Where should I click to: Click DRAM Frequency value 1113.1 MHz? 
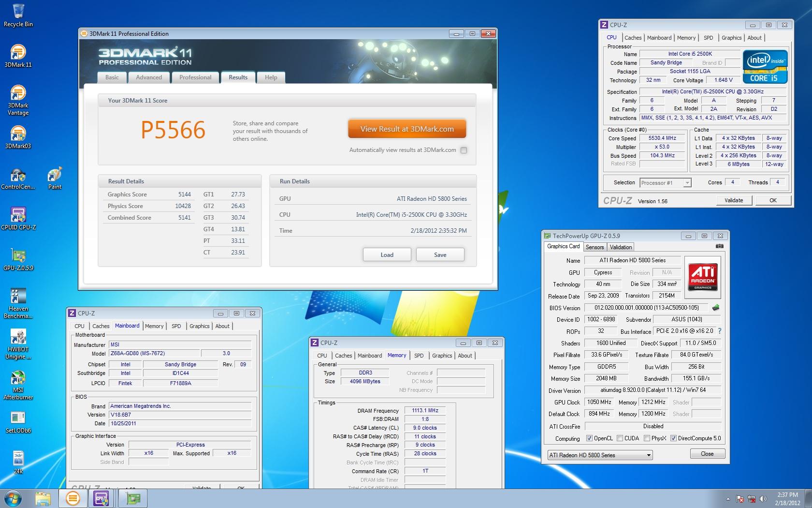[425, 411]
